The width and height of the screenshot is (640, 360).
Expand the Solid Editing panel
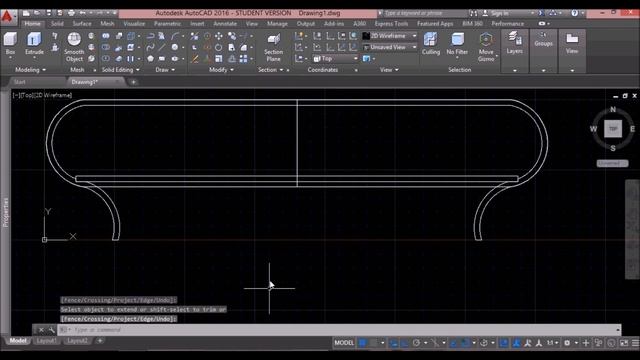coord(120,70)
